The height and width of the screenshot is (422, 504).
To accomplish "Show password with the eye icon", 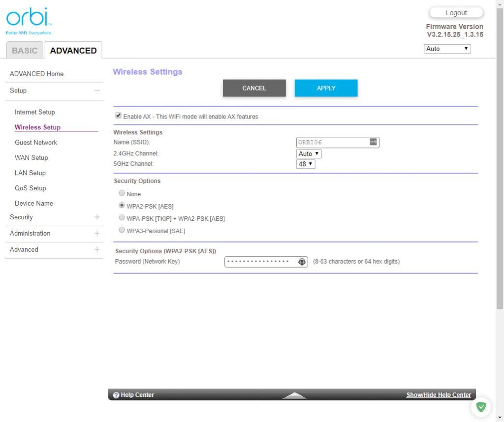I will (x=302, y=262).
